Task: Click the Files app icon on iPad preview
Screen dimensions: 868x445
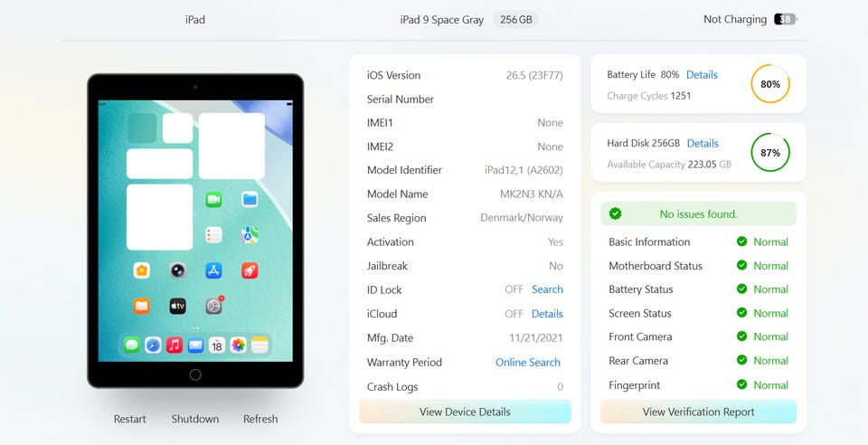Action: point(250,199)
